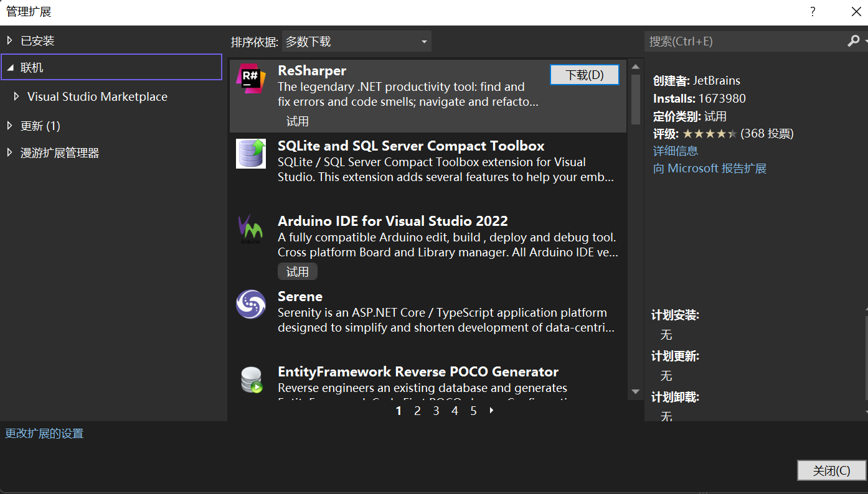This screenshot has width=868, height=494.
Task: Go to page 5
Action: coord(473,411)
